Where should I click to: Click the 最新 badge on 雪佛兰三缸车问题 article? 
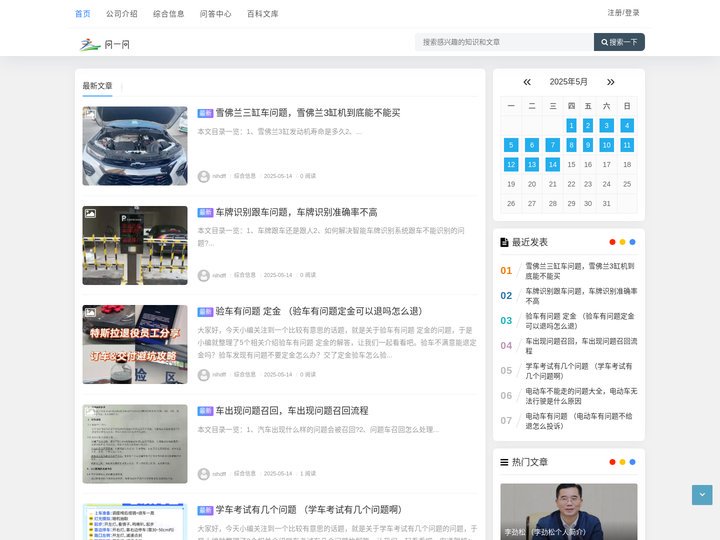click(x=205, y=113)
